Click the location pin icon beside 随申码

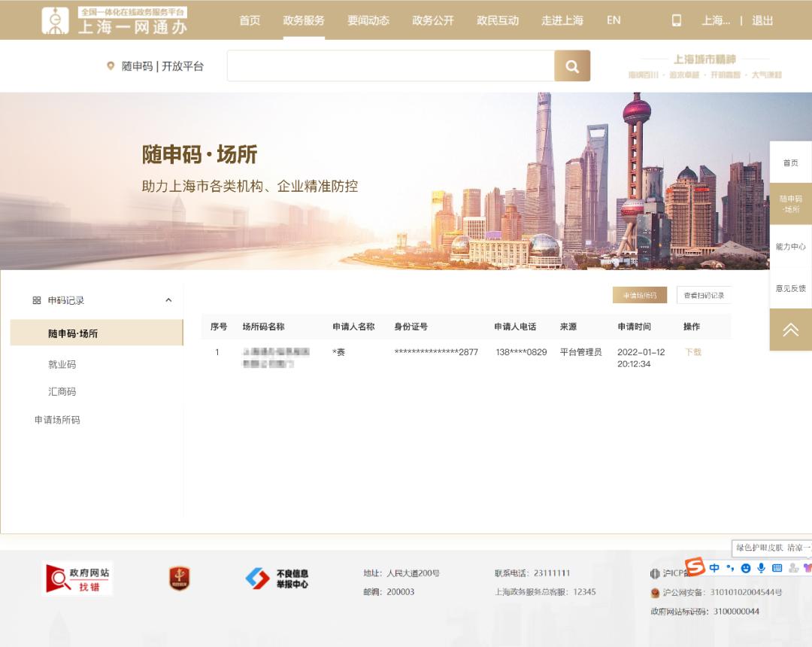111,66
